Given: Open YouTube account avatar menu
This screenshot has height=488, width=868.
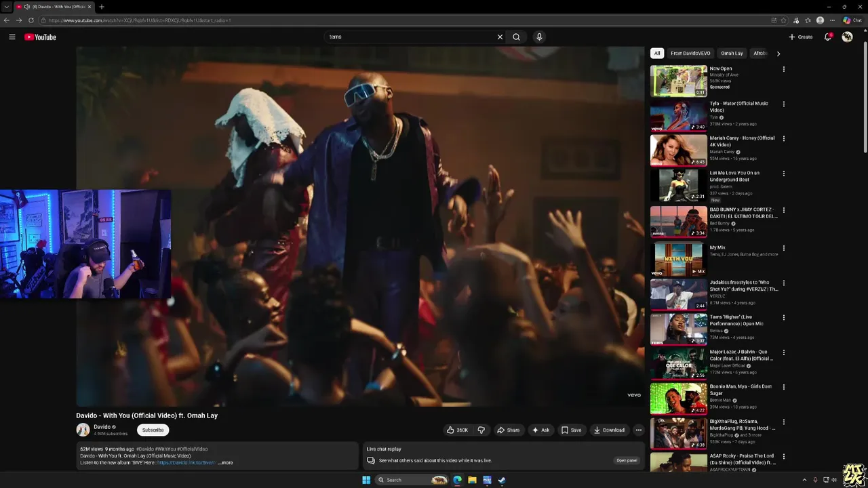Looking at the screenshot, I should [x=847, y=37].
